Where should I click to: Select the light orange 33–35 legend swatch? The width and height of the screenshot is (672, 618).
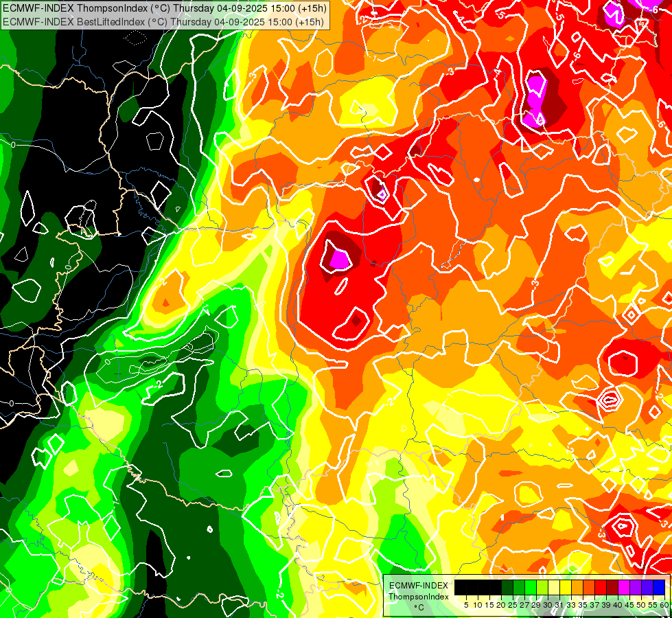pos(577,587)
